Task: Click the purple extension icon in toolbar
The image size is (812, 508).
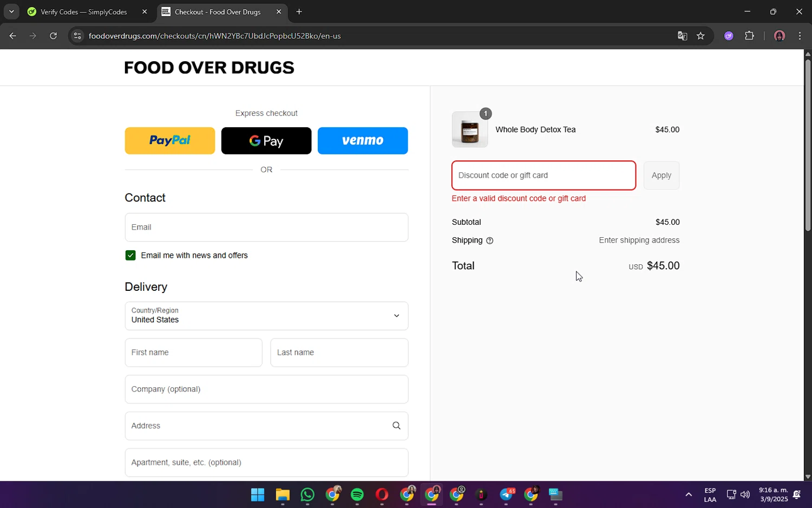Action: [729, 36]
